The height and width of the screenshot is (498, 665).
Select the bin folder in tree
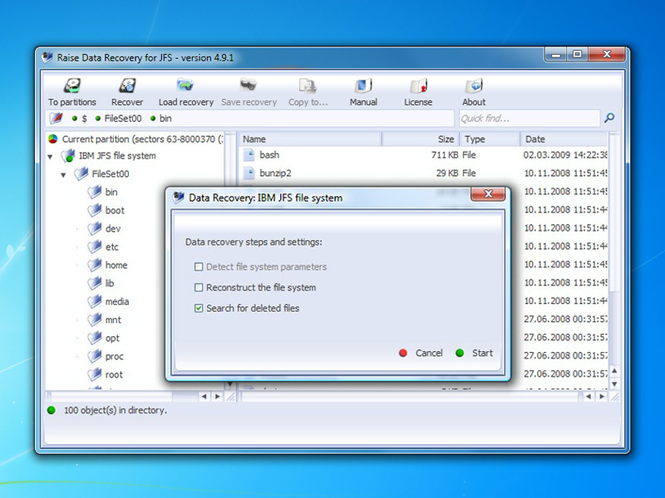click(x=103, y=192)
